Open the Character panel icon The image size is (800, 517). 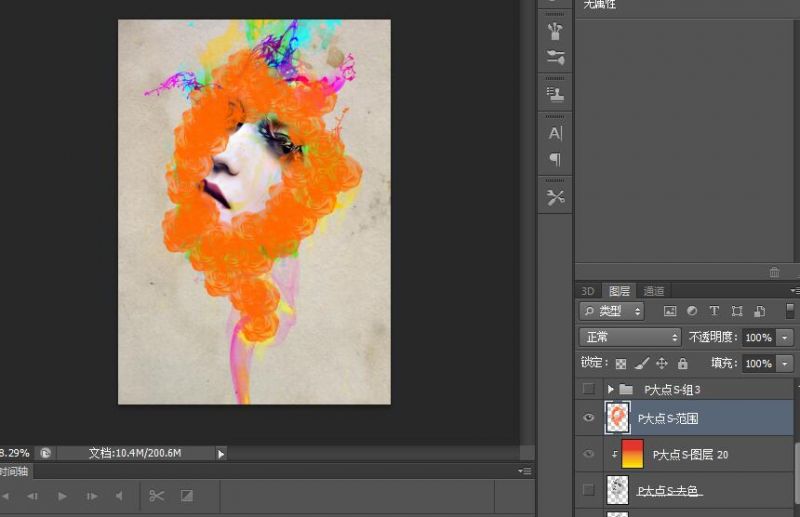[x=555, y=133]
